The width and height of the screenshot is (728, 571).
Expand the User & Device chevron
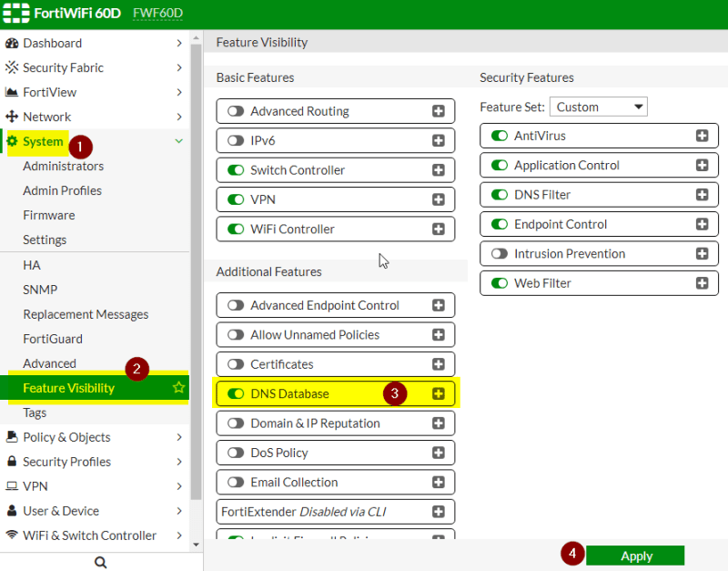179,511
